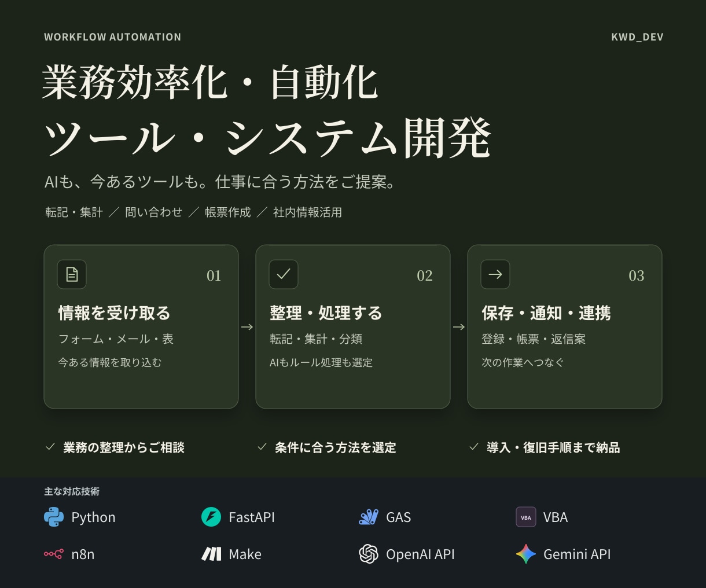Click the arrow between cards 01 and 02
This screenshot has width=706, height=588.
[247, 327]
